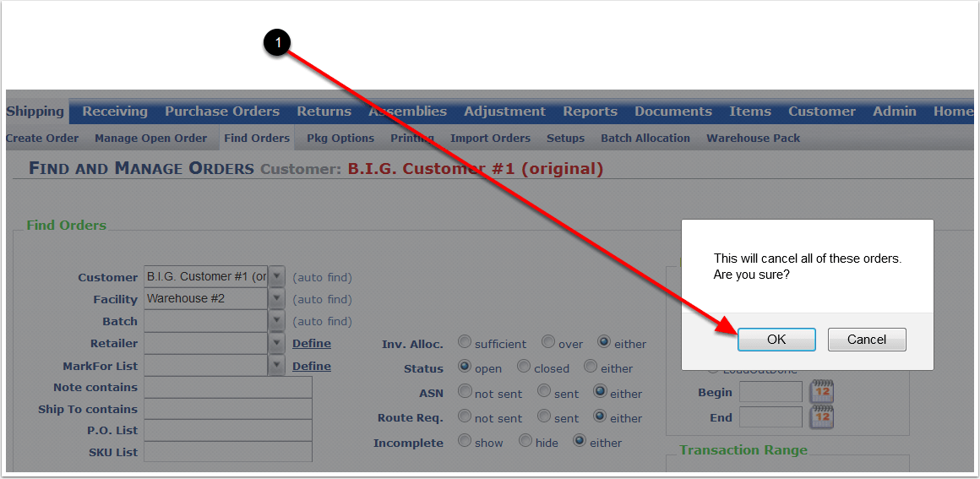
Task: Select Status open radio button
Action: tap(465, 367)
